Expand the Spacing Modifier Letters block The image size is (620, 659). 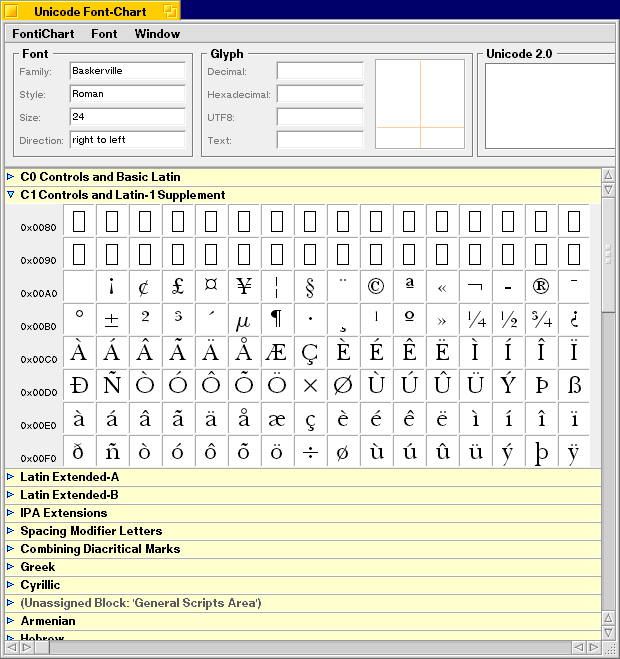point(11,531)
